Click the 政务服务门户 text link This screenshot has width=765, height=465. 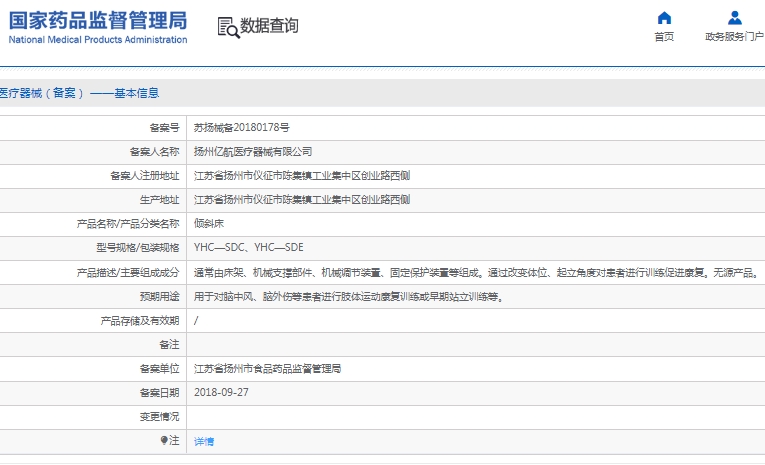click(x=734, y=37)
